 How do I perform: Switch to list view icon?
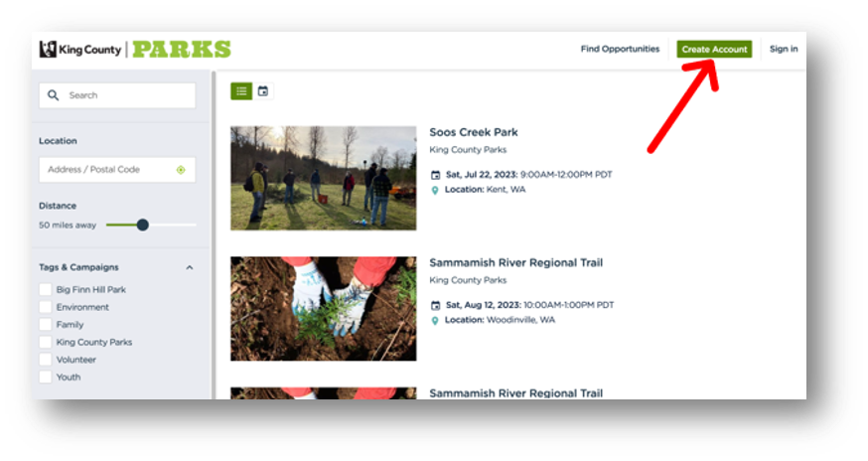coord(241,91)
